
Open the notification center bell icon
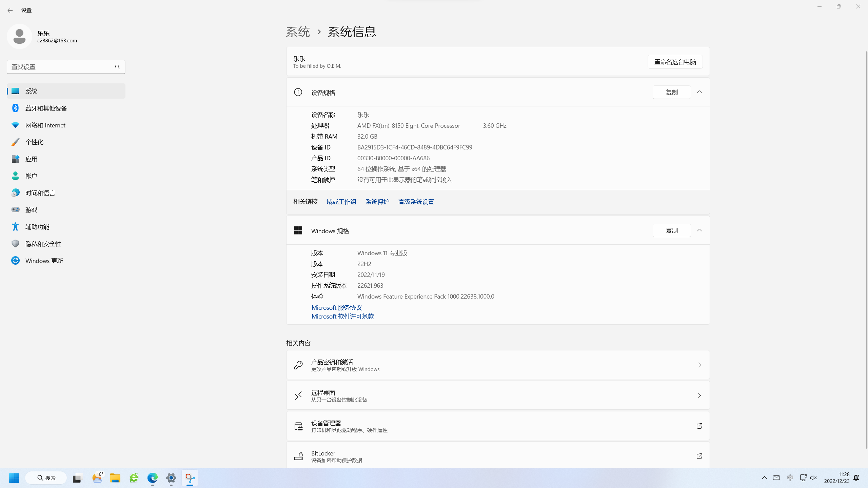(x=856, y=478)
